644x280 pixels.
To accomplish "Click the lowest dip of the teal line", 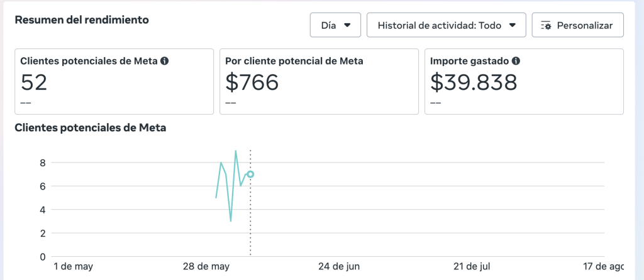I will coord(231,221).
